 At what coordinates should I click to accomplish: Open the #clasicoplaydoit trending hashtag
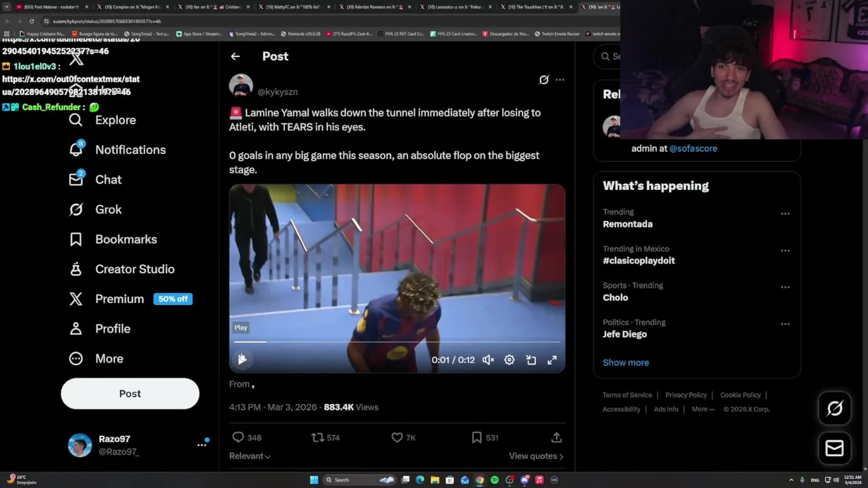click(x=639, y=261)
